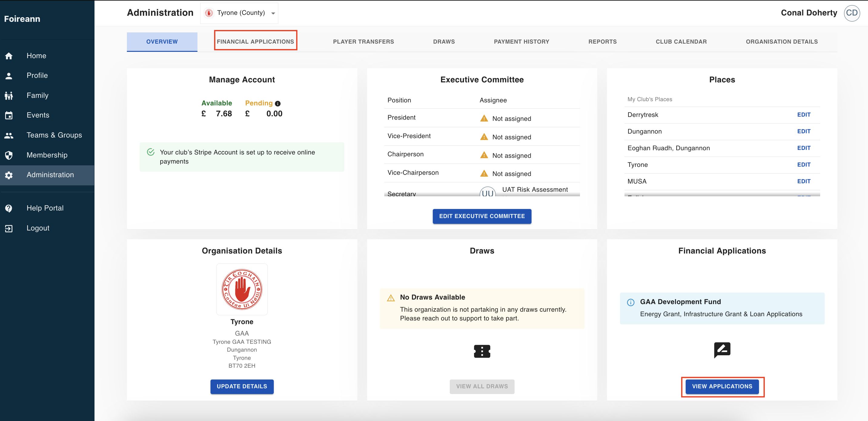Select the Stripe account green check icon

pyautogui.click(x=151, y=152)
